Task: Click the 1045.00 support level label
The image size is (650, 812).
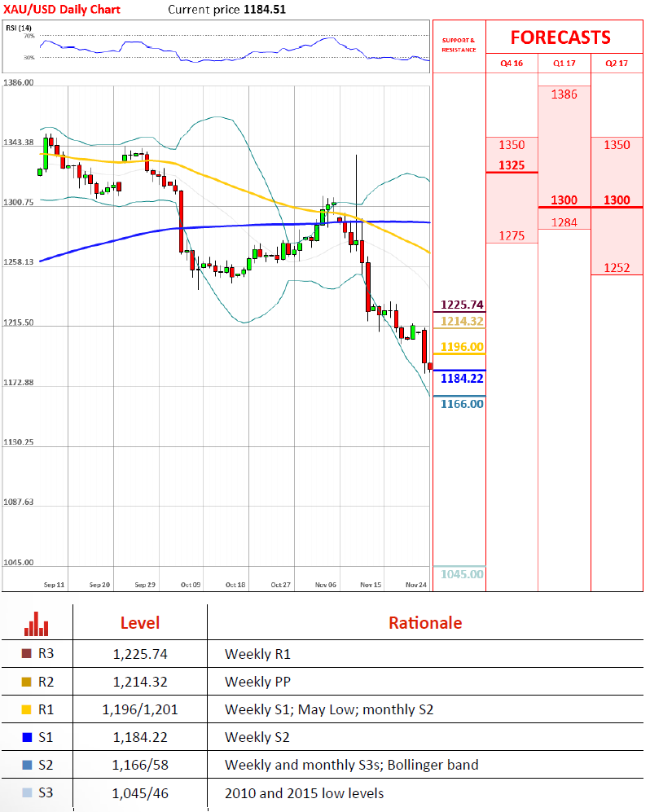Action: 462,574
